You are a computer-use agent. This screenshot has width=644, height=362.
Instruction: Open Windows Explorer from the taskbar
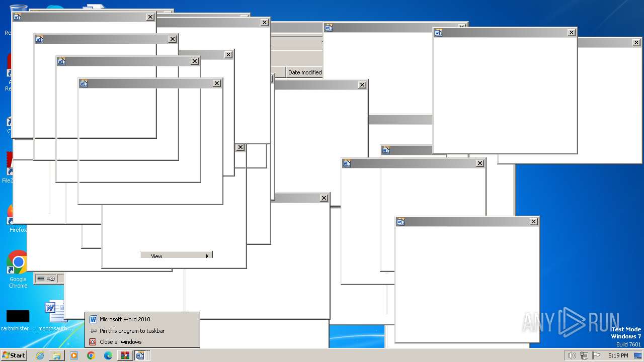pyautogui.click(x=57, y=355)
